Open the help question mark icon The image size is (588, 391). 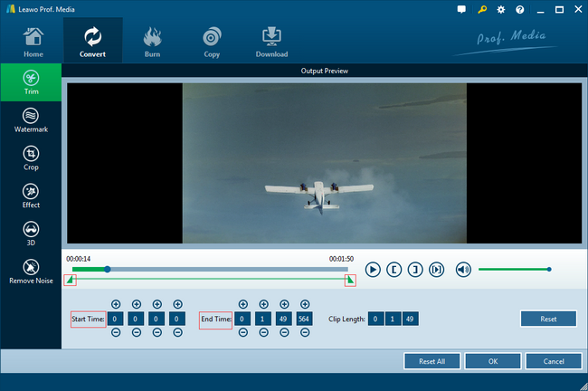519,9
